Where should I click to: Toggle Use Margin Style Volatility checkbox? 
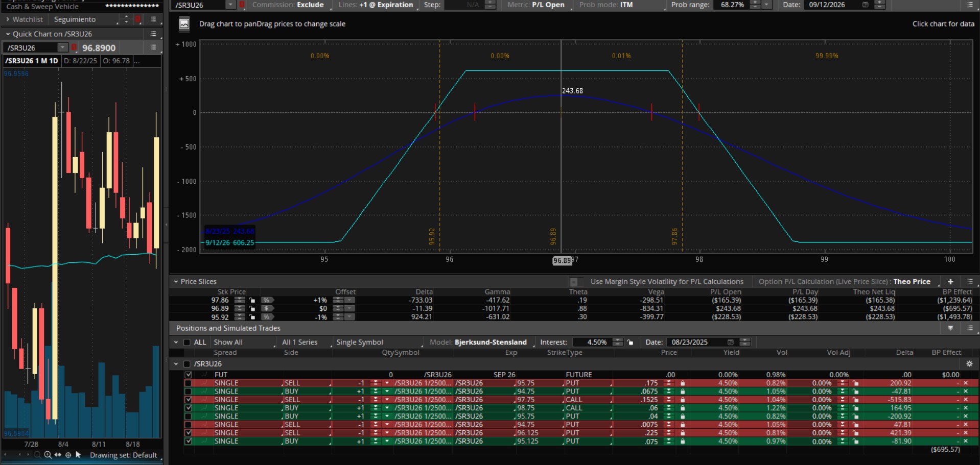[x=574, y=282]
